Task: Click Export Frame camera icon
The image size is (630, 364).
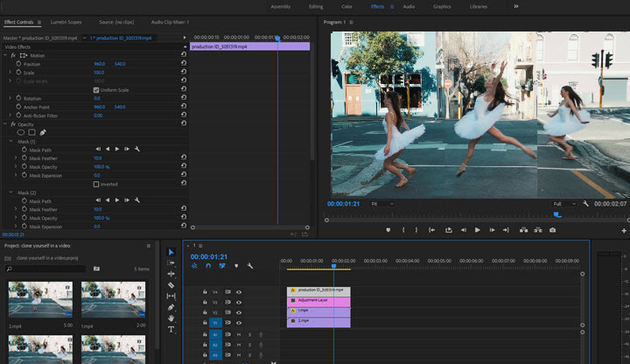Action: [552, 230]
